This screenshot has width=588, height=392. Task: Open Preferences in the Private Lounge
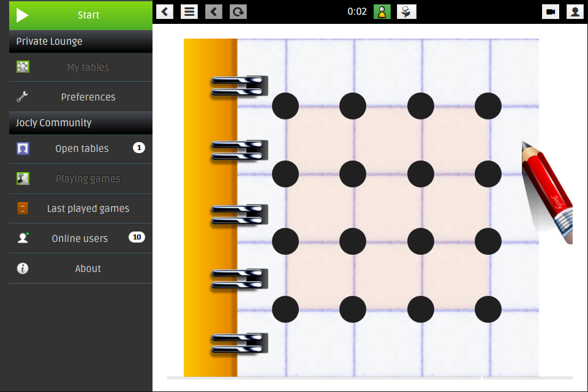(88, 97)
